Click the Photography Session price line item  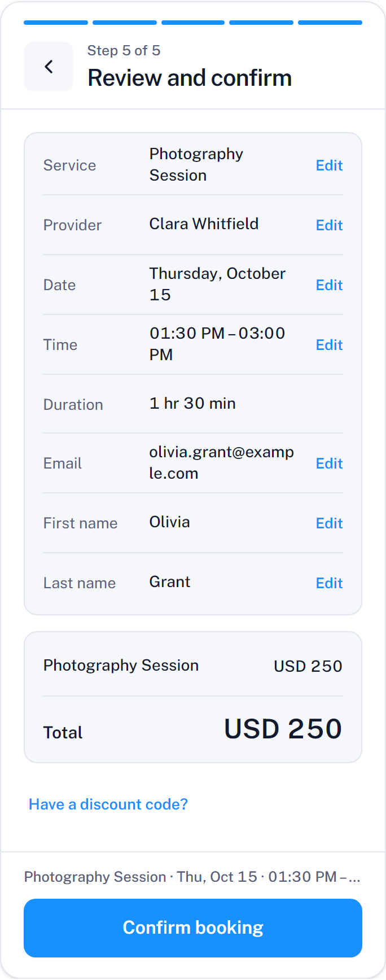(193, 666)
